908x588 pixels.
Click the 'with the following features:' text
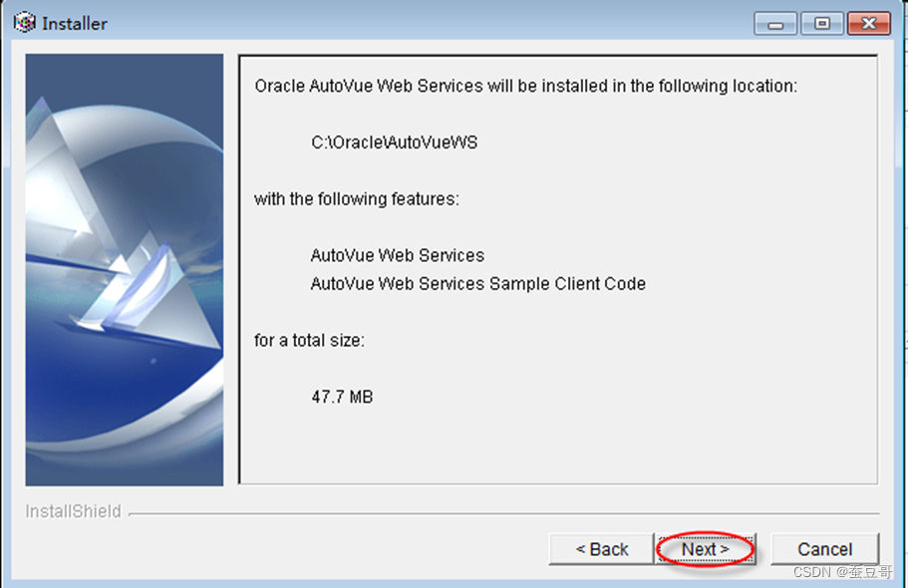coord(357,199)
